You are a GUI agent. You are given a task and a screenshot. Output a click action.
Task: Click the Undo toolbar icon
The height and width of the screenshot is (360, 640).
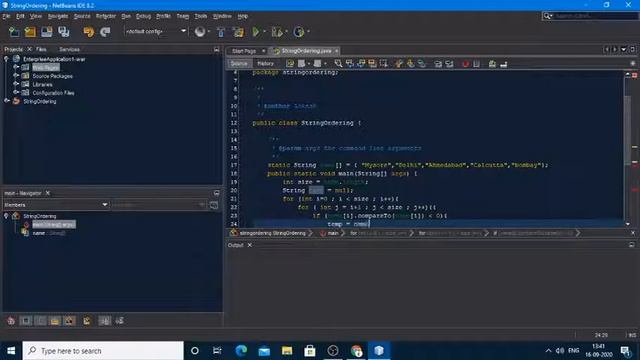[89, 32]
